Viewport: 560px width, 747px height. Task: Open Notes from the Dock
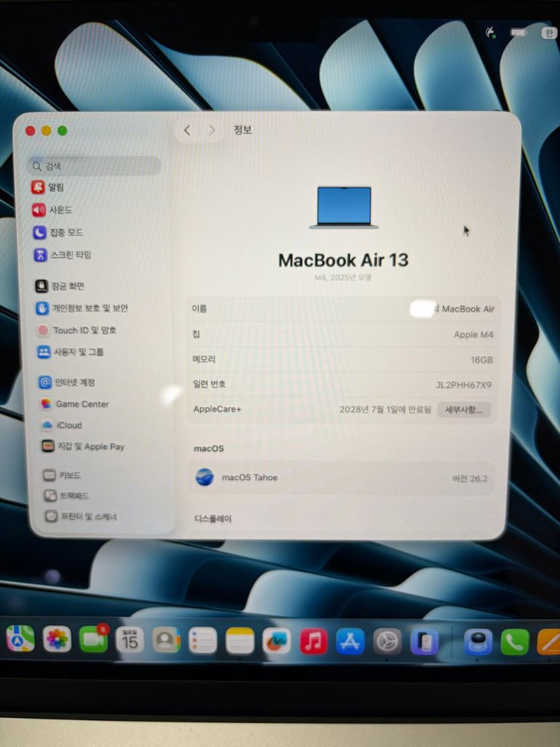240,641
